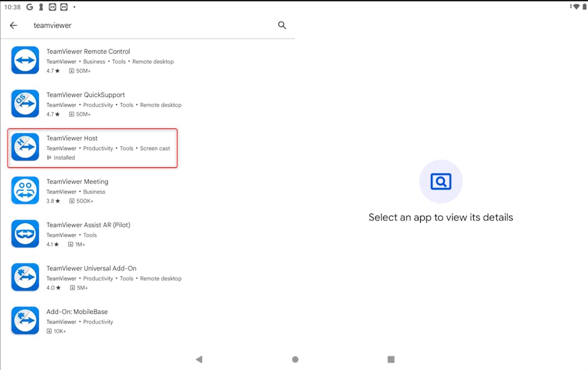The image size is (588, 370).
Task: Select the TeamViewer Host title
Action: click(x=72, y=138)
